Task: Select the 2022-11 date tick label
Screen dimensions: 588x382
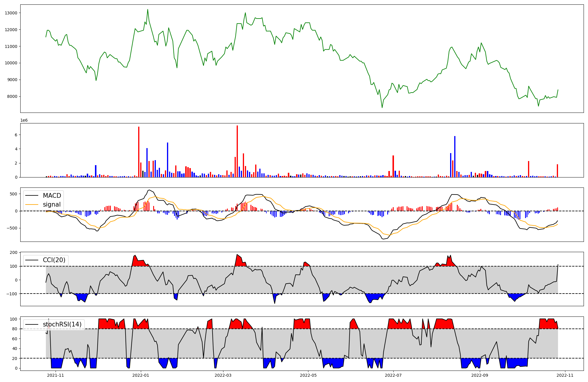Action: coord(565,375)
